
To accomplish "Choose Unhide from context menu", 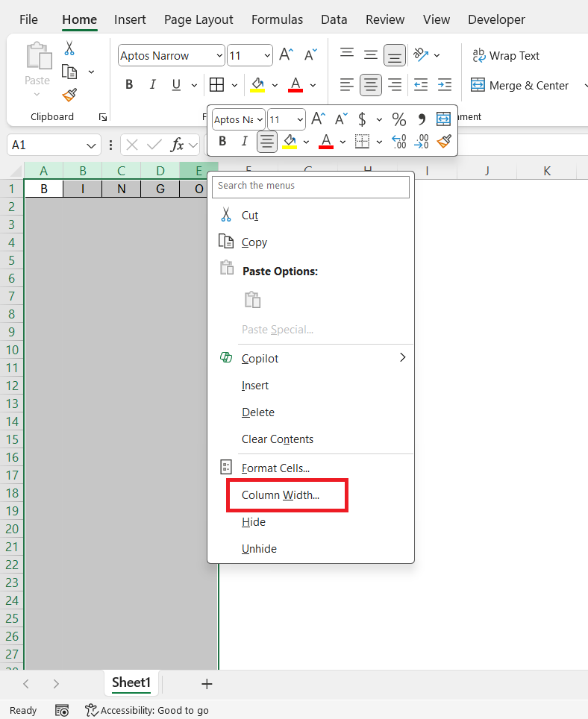I will tap(310, 549).
